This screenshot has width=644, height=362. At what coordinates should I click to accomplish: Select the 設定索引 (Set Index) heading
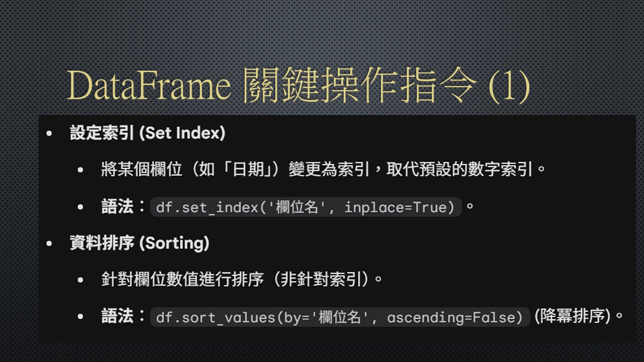pos(147,133)
